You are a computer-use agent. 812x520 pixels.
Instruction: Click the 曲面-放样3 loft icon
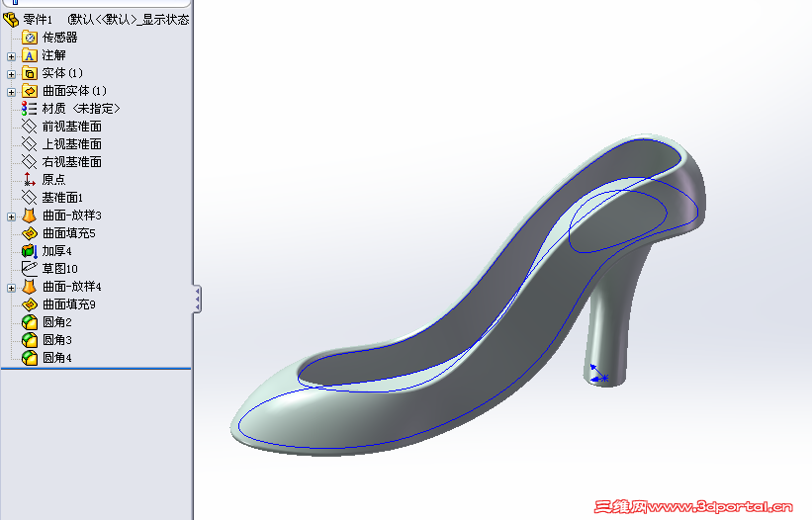pos(30,216)
